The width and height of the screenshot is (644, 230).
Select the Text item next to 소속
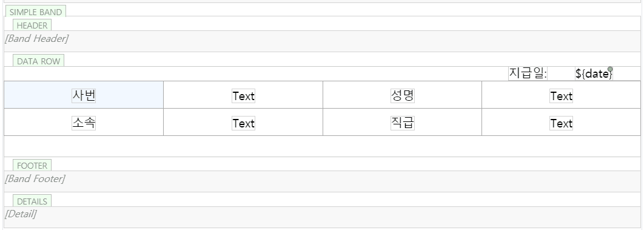pyautogui.click(x=244, y=123)
